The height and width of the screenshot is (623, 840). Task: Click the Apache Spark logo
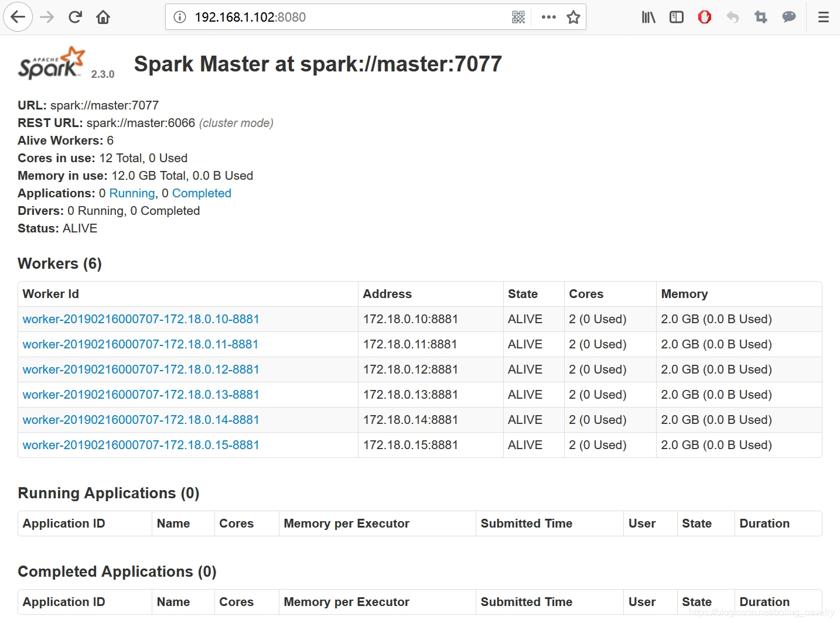[52, 63]
